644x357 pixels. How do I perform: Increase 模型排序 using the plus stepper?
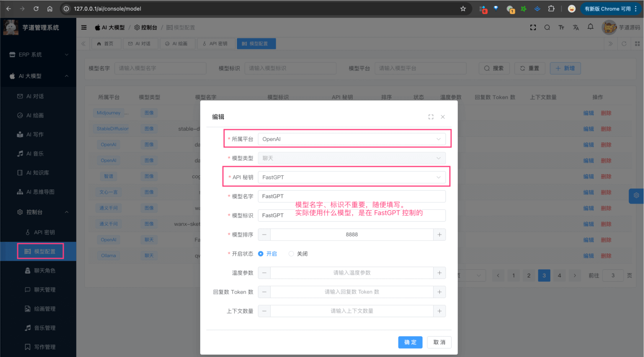(439, 234)
